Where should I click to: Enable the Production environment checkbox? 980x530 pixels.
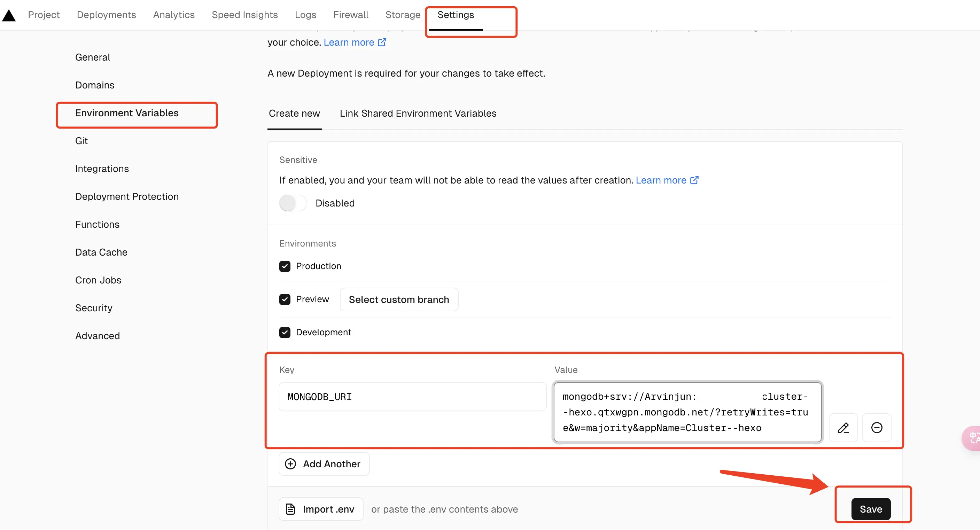[285, 266]
